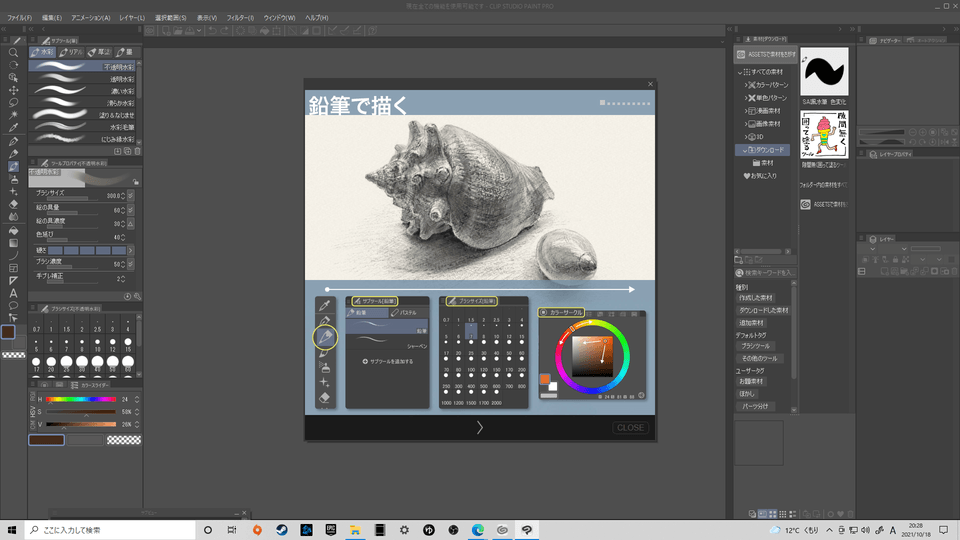Select the Text tool
Image resolution: width=960 pixels, height=540 pixels.
coord(13,293)
